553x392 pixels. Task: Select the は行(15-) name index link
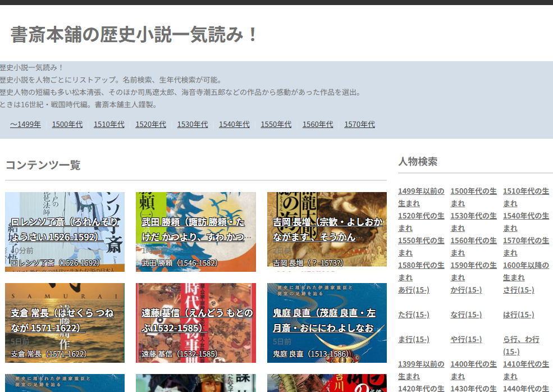click(x=518, y=314)
